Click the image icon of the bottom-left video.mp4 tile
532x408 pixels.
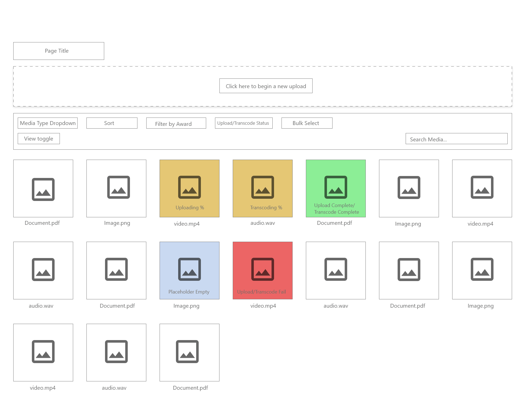[43, 351]
